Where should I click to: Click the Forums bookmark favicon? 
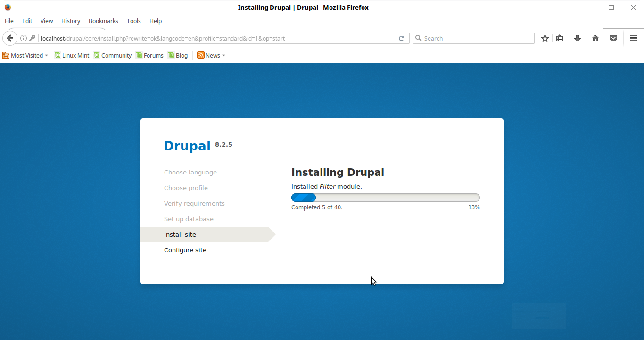pyautogui.click(x=139, y=55)
